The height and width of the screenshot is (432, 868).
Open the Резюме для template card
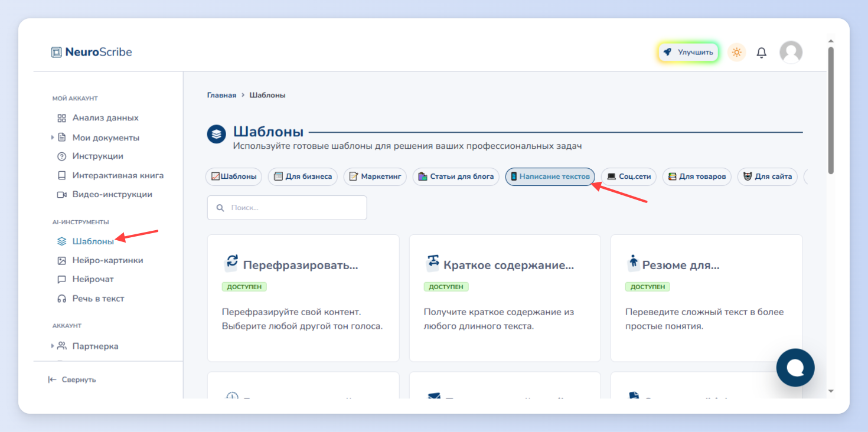(706, 298)
